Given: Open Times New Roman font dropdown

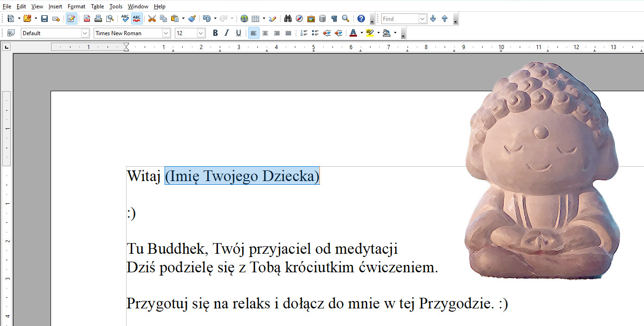Looking at the screenshot, I should pyautogui.click(x=166, y=33).
